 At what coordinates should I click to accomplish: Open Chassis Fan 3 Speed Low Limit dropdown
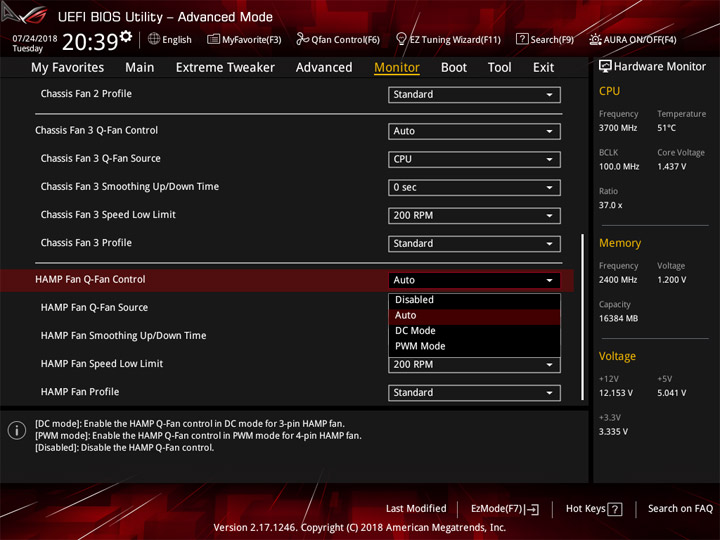pos(474,216)
